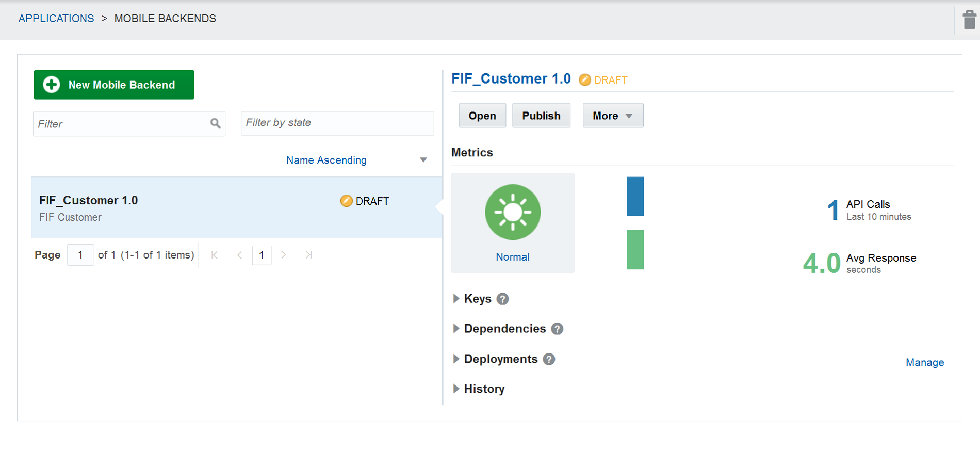This screenshot has width=980, height=467.
Task: Click the trash delete icon
Action: [969, 21]
